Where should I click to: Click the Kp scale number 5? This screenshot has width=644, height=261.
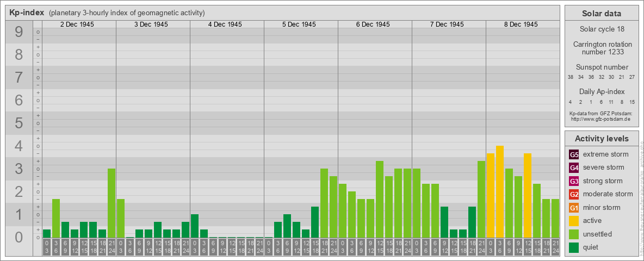tap(18, 123)
